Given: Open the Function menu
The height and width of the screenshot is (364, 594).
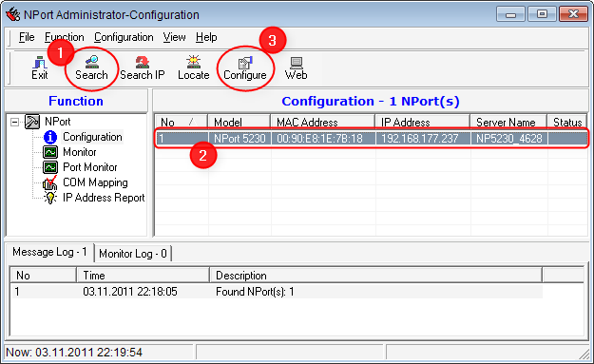Looking at the screenshot, I should click(64, 37).
